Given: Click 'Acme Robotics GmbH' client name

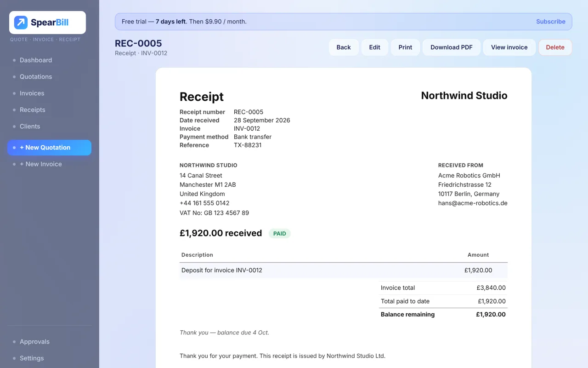Looking at the screenshot, I should pos(469,176).
